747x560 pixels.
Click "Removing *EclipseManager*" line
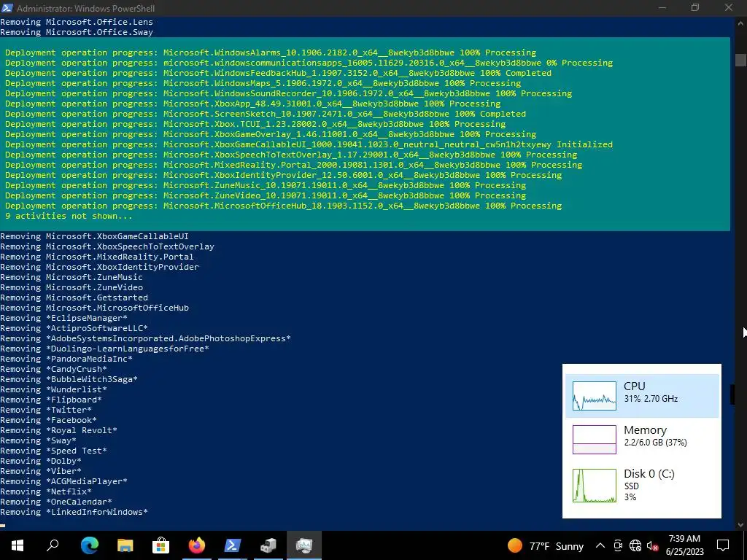tap(64, 318)
